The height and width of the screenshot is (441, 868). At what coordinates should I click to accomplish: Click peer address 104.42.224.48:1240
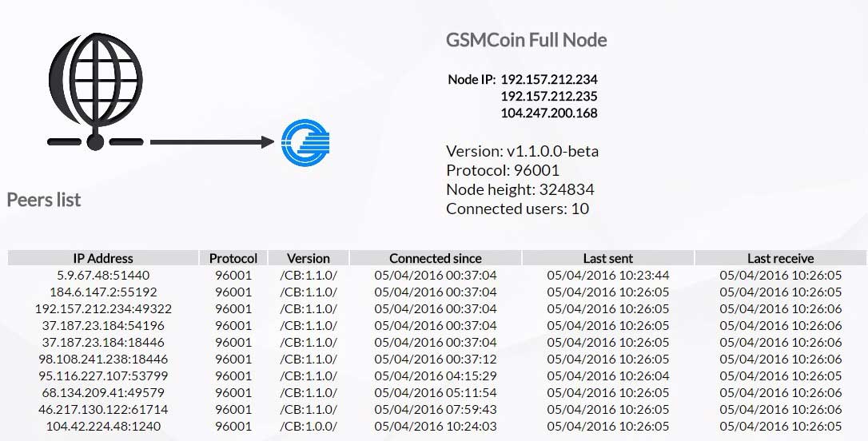(x=103, y=427)
